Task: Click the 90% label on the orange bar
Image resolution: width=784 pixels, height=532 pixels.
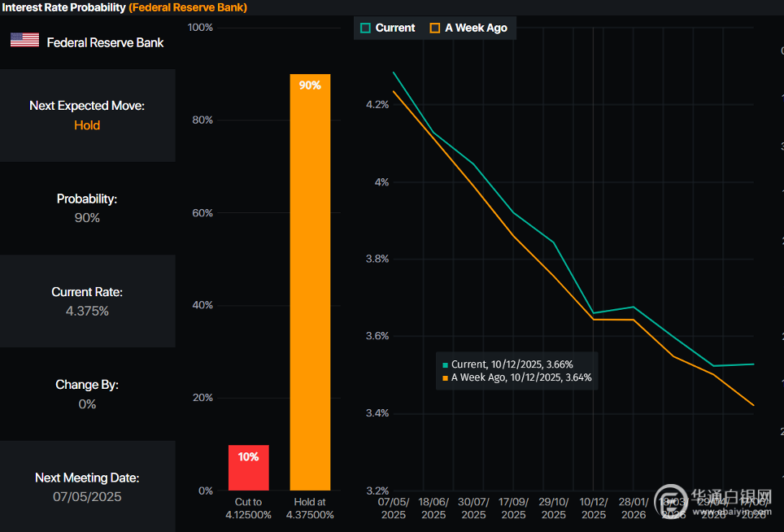Action: (x=310, y=85)
